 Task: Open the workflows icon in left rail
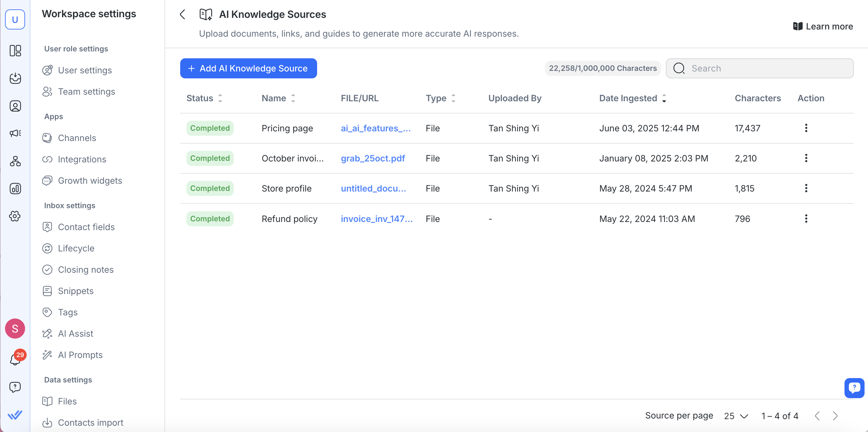click(x=15, y=161)
